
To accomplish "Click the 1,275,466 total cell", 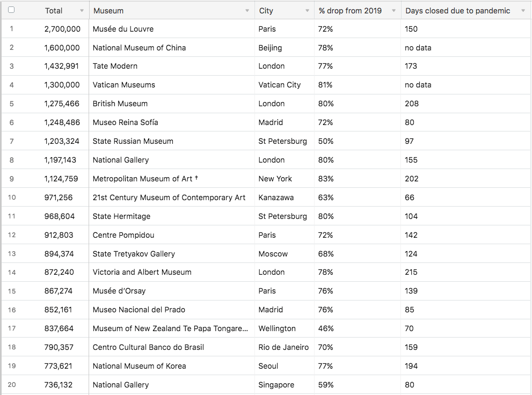I will [62, 104].
